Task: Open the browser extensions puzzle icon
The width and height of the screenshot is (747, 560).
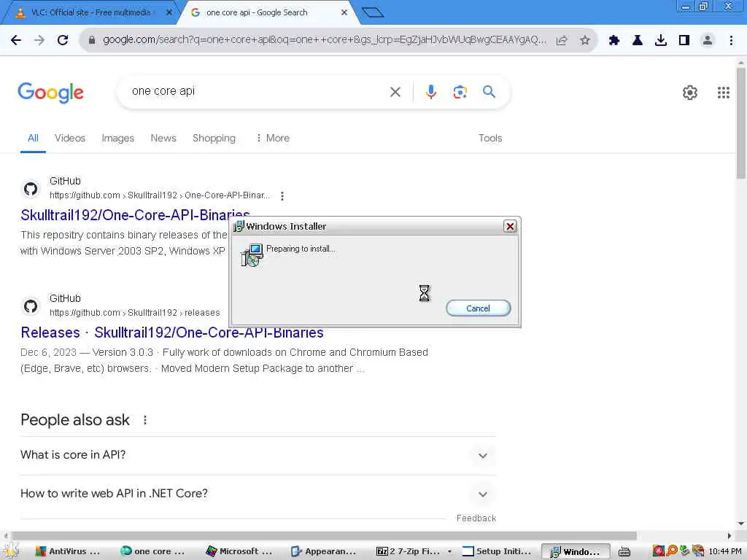Action: [x=614, y=41]
